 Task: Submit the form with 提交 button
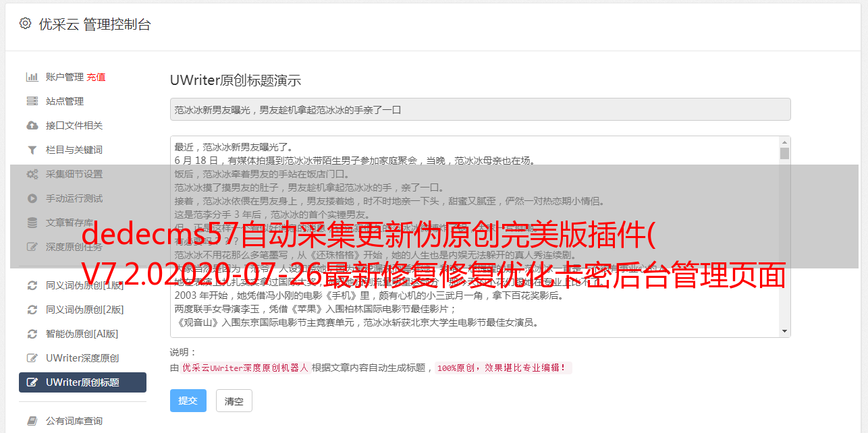coord(188,401)
